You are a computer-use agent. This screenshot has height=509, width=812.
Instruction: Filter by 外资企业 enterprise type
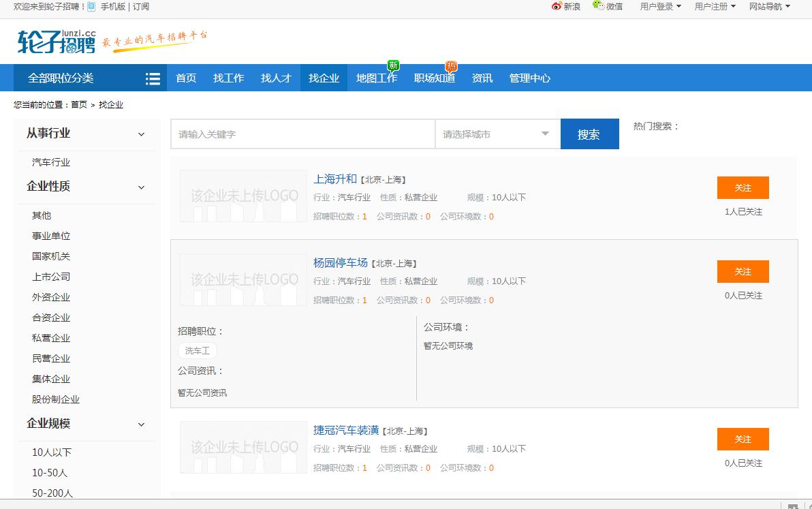pos(50,297)
